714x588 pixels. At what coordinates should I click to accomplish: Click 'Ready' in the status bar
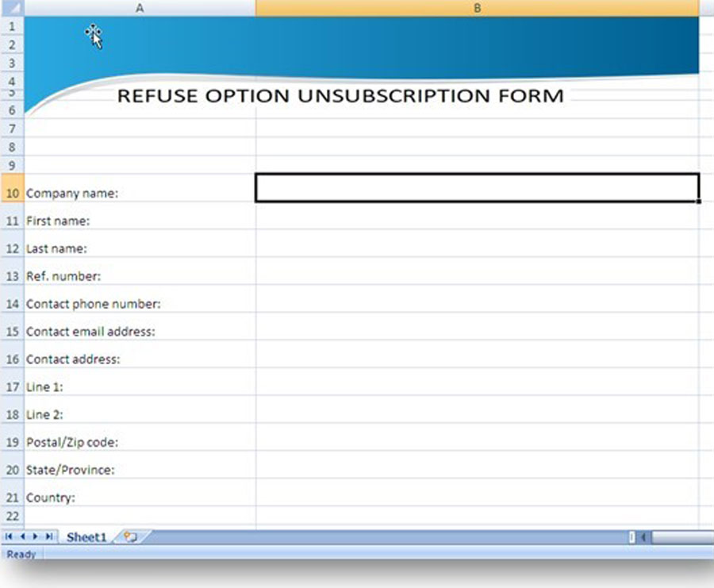(x=21, y=554)
